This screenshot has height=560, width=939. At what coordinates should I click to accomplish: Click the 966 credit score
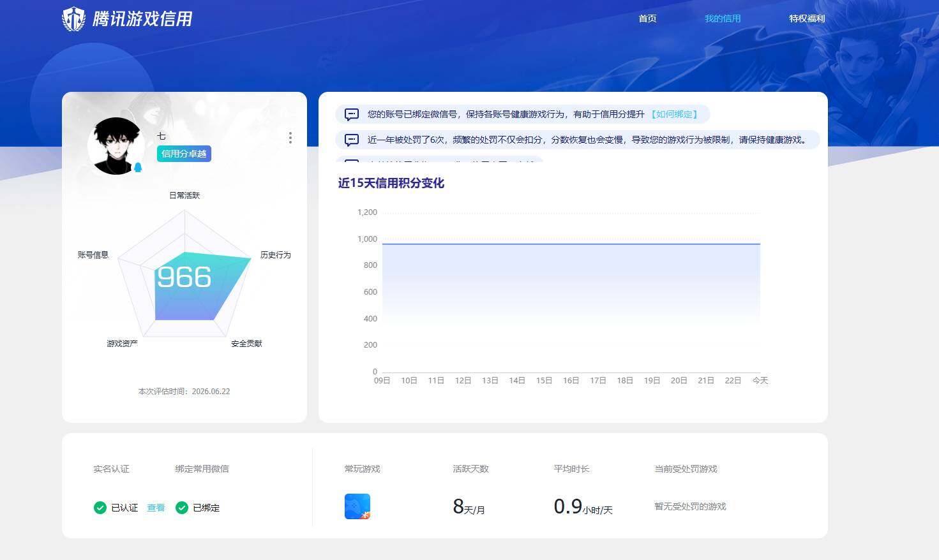coord(184,277)
